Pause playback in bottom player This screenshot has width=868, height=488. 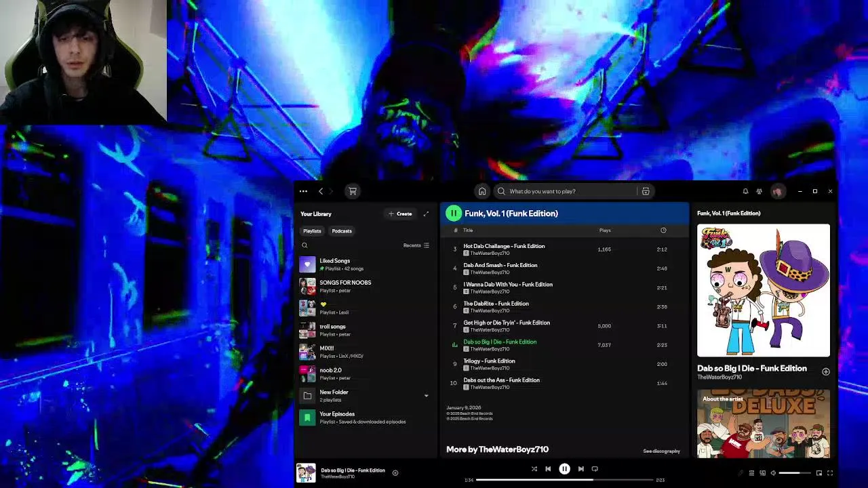564,468
